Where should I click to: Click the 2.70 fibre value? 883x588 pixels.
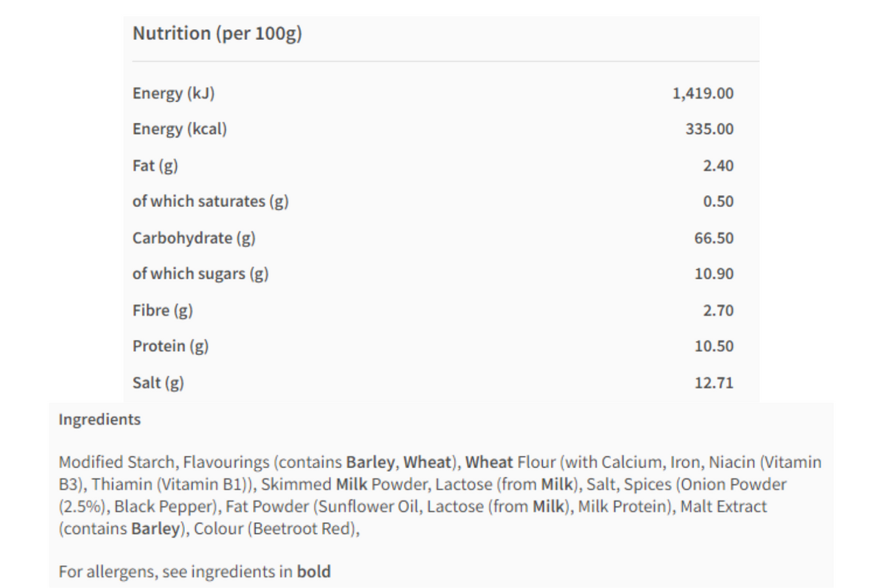point(718,310)
